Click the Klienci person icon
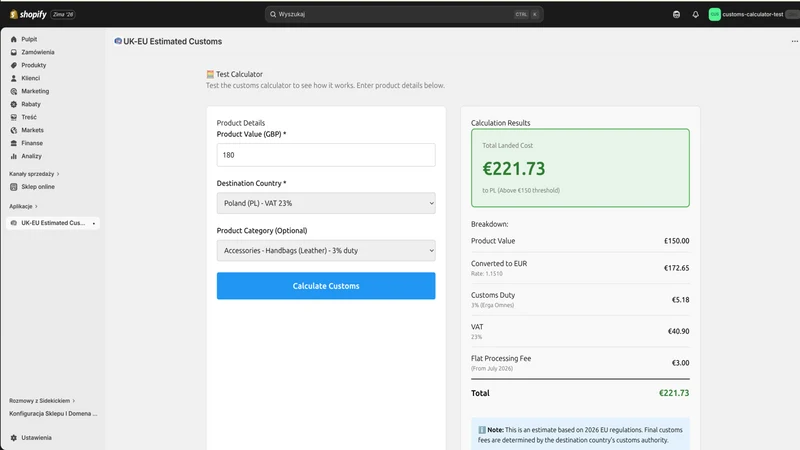 tap(14, 78)
